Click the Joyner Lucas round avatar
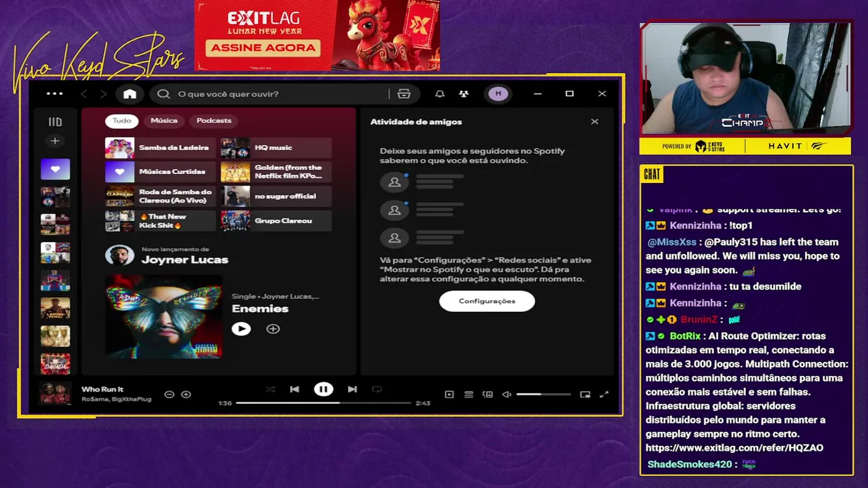Viewport: 868px width, 488px height. point(119,256)
